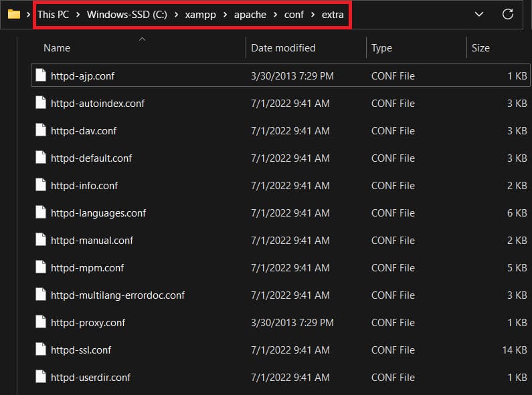Sort files by the Name column
The height and width of the screenshot is (395, 532).
tap(57, 48)
